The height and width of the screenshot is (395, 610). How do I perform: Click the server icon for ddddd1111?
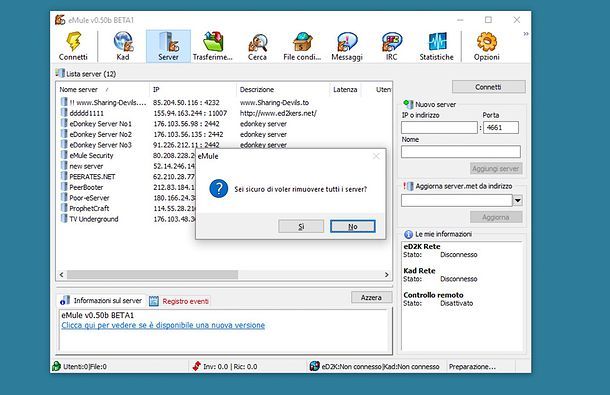(64, 113)
